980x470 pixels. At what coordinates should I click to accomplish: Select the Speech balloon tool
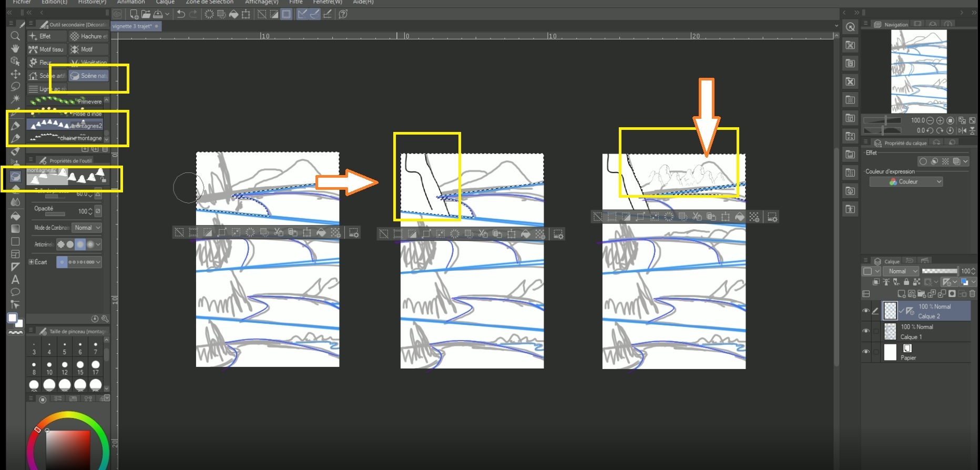[x=15, y=292]
